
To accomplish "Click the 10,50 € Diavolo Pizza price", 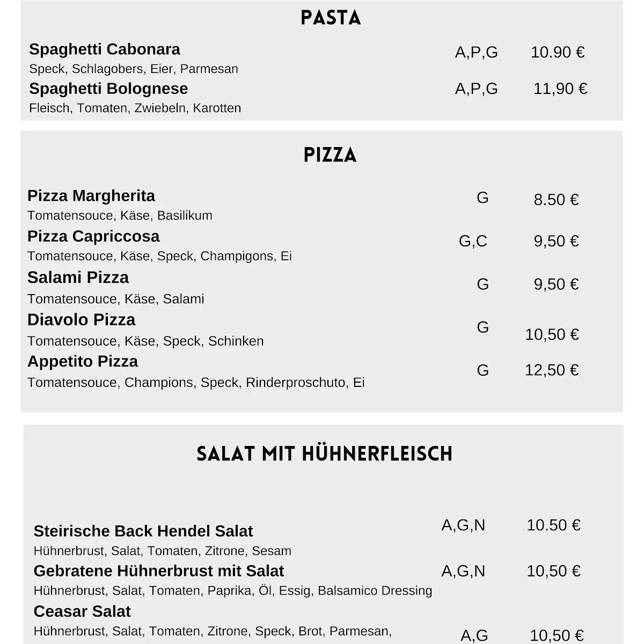I will pos(552,334).
